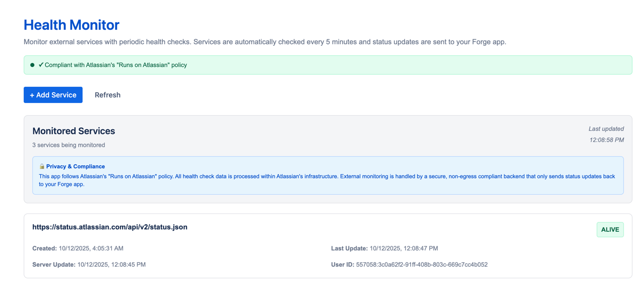Click the Privacy & Compliance heading

click(76, 166)
